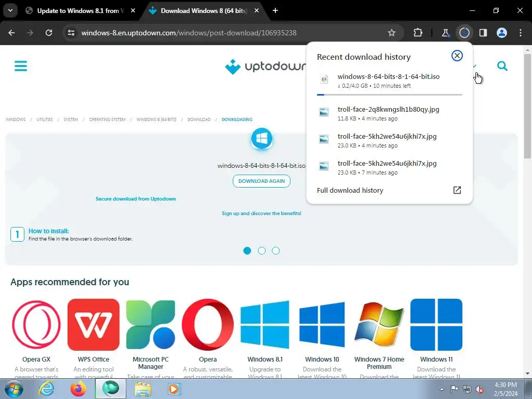This screenshot has width=532, height=399.
Task: Click the troll-face-2q8kwngslh1b80qy.jpg image icon
Action: [x=324, y=112]
